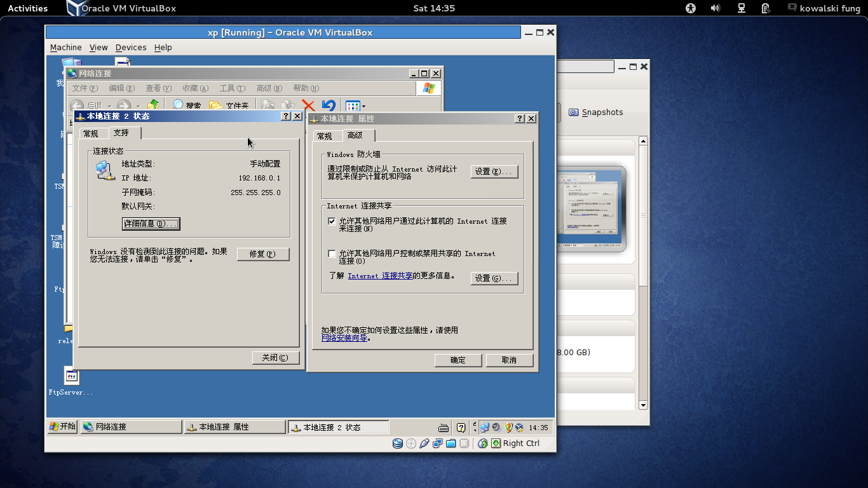Open VirtualBox Help menu

click(163, 48)
